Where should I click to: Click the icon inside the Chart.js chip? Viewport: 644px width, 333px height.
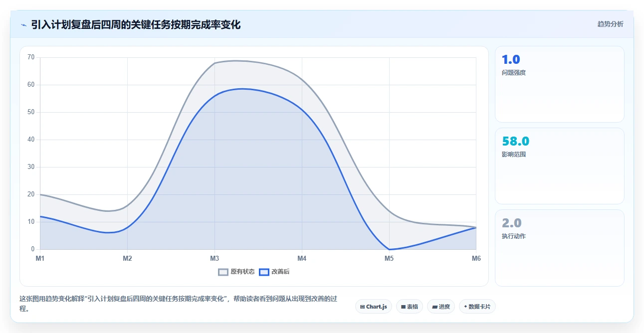(363, 307)
